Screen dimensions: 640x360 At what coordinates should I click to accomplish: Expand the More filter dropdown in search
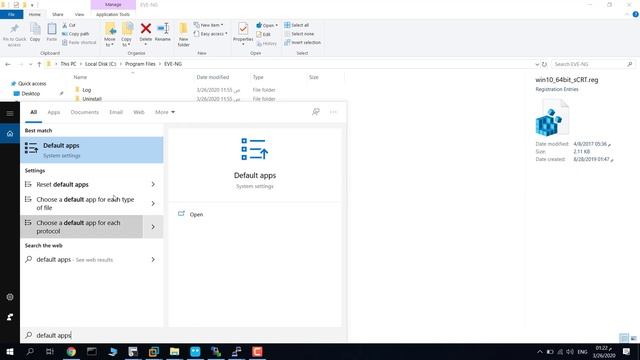point(165,112)
